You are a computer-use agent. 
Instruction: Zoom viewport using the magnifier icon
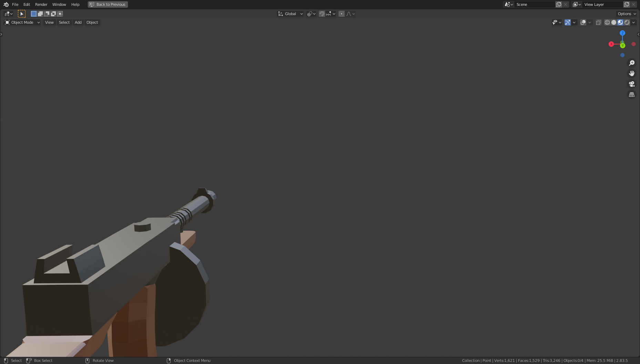(632, 63)
